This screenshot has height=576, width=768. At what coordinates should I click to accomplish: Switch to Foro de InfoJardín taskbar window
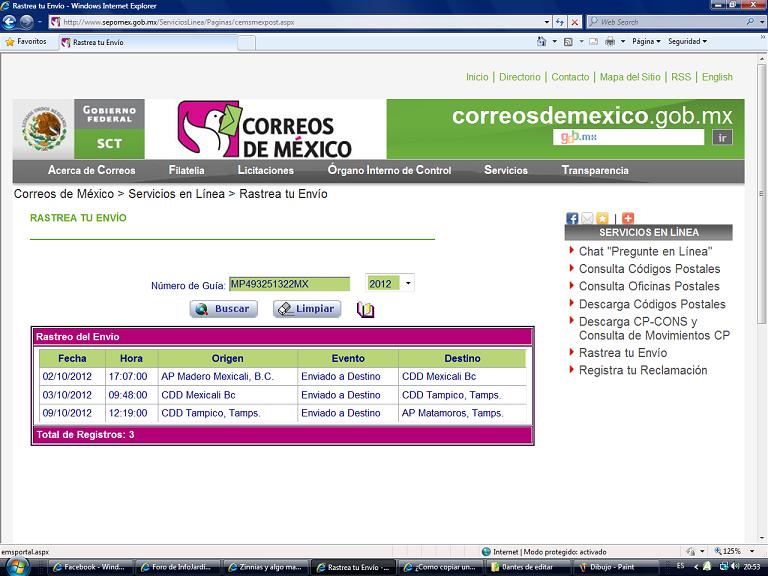pyautogui.click(x=179, y=567)
